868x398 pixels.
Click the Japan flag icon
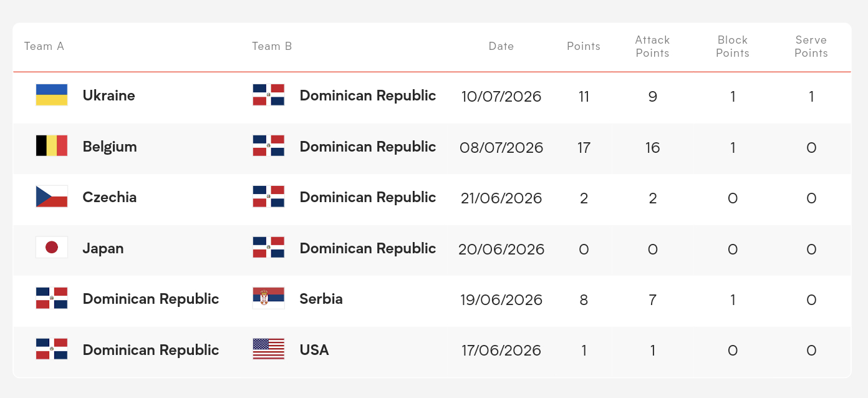click(52, 248)
